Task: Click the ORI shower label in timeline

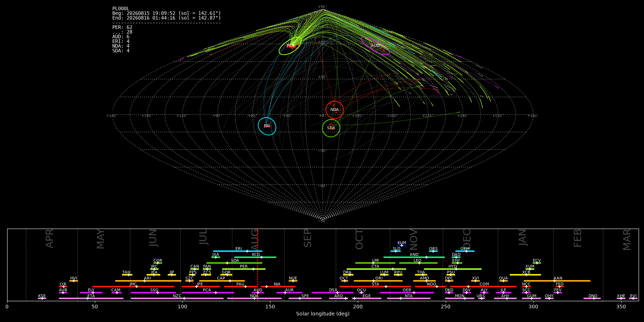Action: (x=379, y=278)
